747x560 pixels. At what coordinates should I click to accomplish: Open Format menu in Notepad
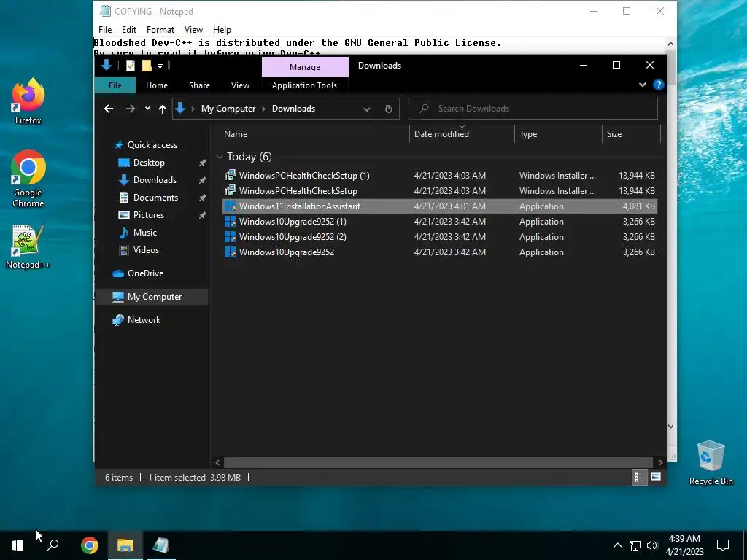point(160,29)
